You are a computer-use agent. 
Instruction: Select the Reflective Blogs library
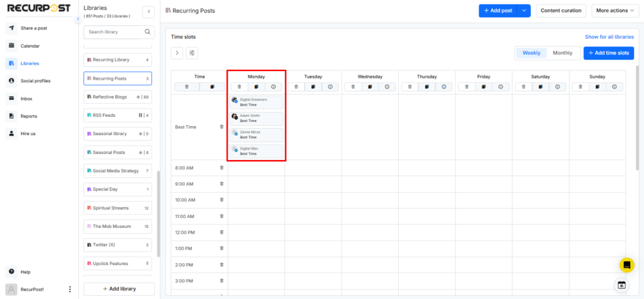(x=118, y=97)
